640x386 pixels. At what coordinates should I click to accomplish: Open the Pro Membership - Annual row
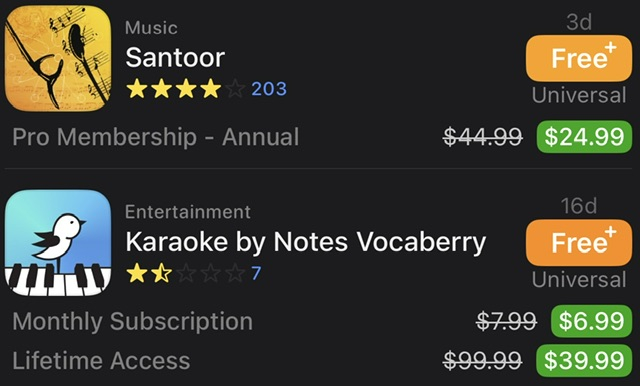tap(320, 137)
